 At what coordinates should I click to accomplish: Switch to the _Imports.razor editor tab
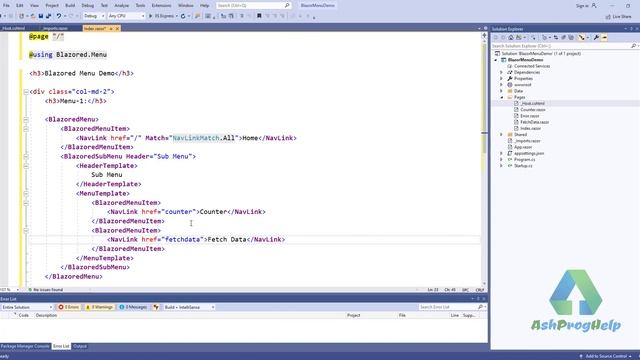click(x=56, y=29)
